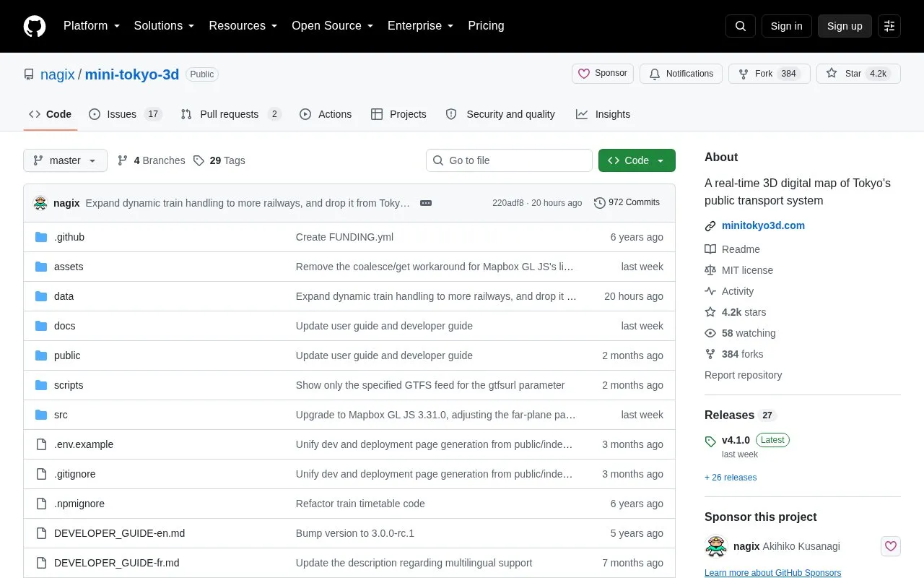The width and height of the screenshot is (924, 578).
Task: Expand the Platform menu
Action: (x=92, y=26)
